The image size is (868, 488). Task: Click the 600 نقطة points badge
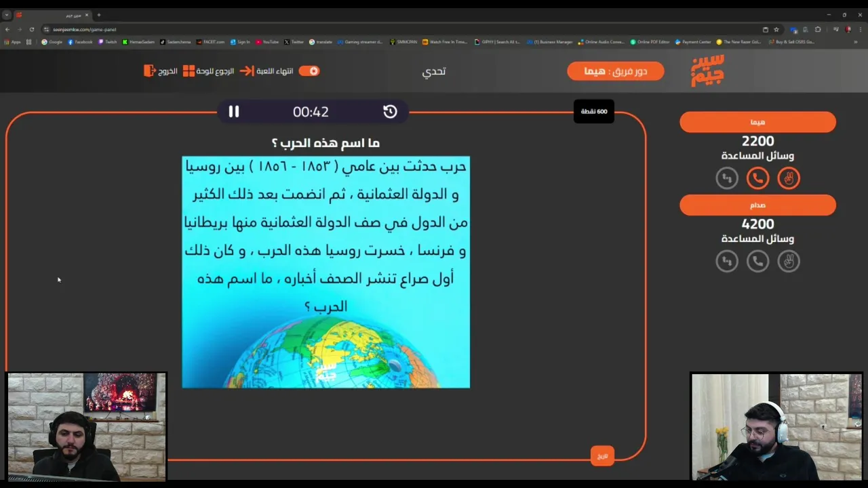[594, 111]
